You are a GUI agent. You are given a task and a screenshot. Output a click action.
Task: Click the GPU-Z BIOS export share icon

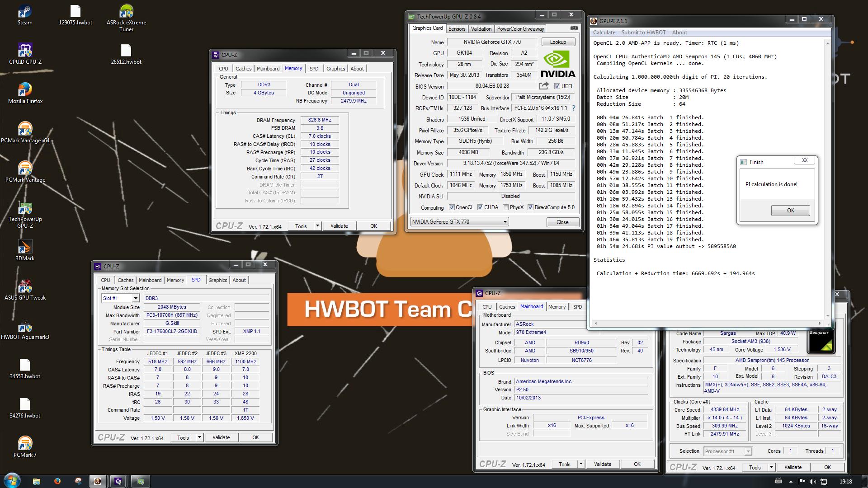[544, 86]
